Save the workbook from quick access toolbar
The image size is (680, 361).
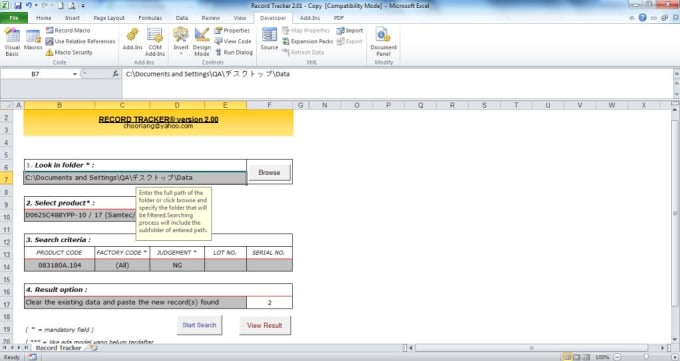coord(18,6)
